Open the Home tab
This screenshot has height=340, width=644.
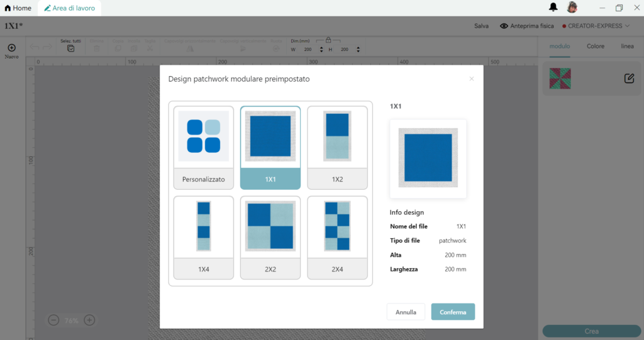pos(18,8)
